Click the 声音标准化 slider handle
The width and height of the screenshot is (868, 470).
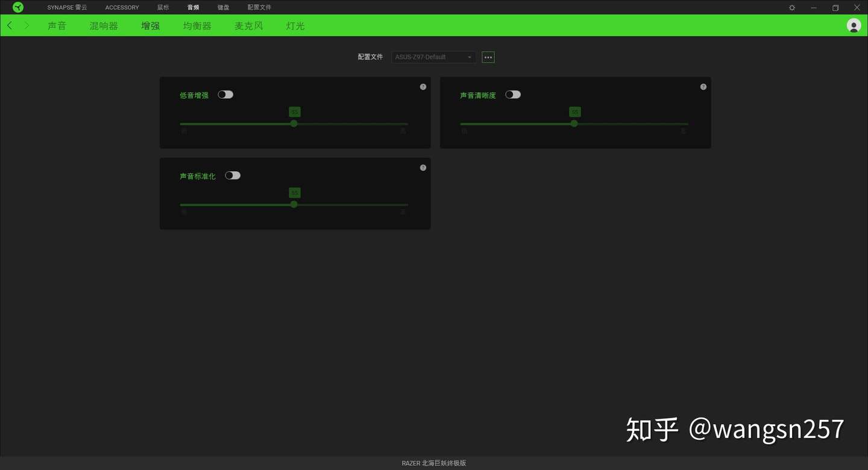tap(294, 204)
